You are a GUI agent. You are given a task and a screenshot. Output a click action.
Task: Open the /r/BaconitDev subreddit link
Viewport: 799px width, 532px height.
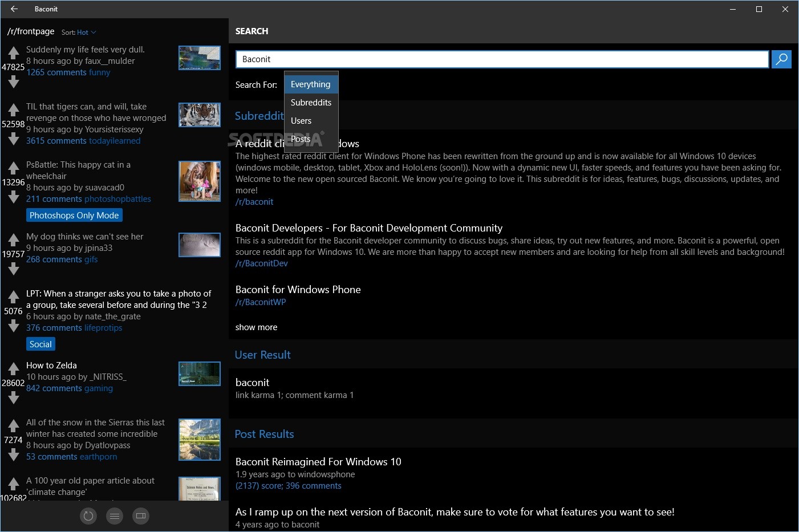point(262,263)
